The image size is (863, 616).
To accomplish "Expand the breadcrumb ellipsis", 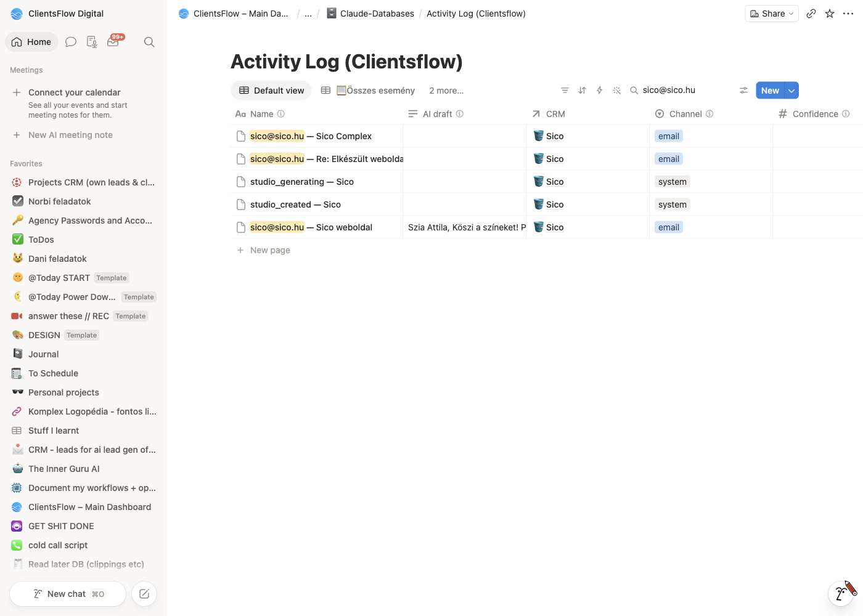I will point(308,14).
